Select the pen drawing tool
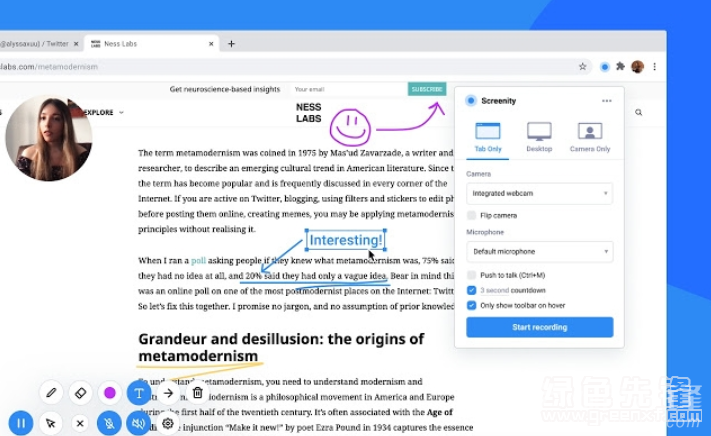711x436 pixels. (51, 393)
